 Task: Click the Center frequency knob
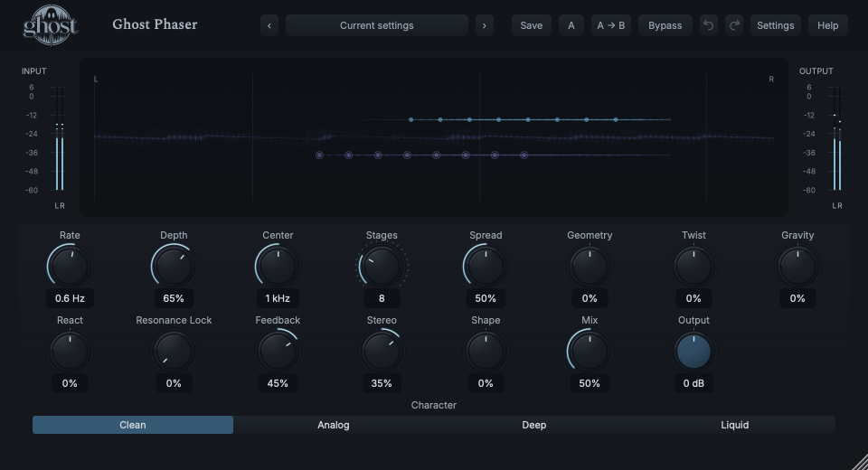point(278,267)
